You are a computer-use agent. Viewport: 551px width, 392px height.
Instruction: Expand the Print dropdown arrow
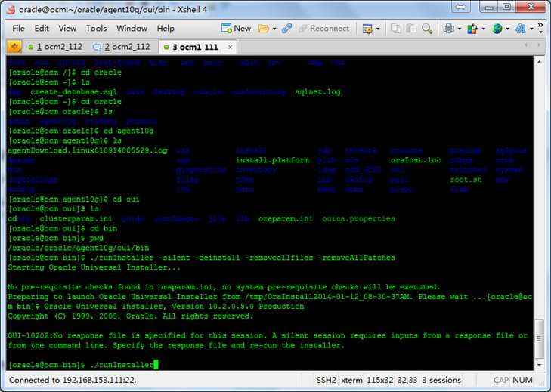click(460, 29)
